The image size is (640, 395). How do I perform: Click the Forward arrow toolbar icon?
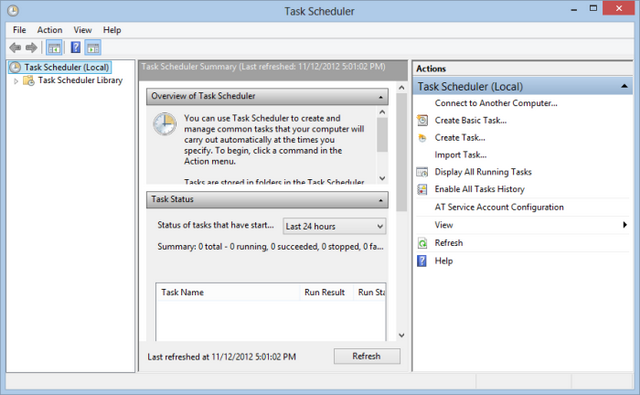tap(31, 48)
